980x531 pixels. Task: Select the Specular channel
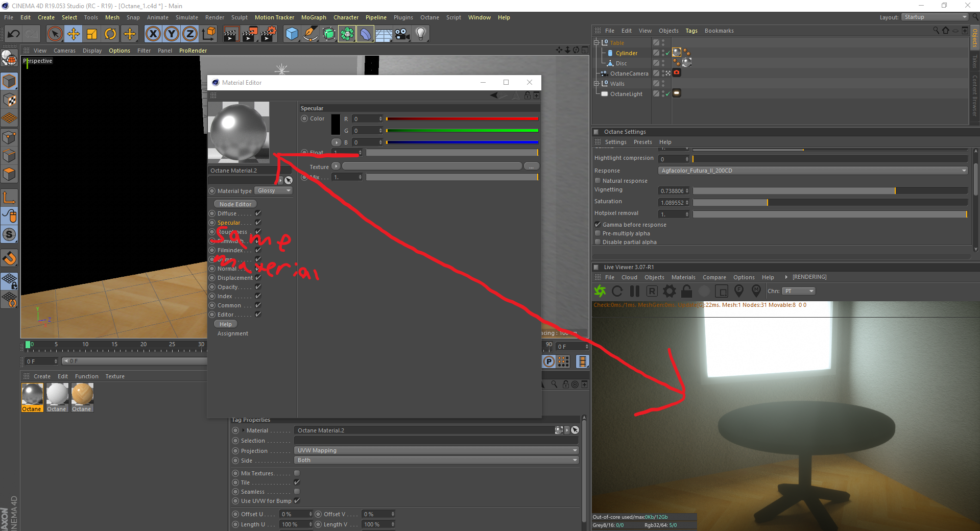pyautogui.click(x=229, y=223)
